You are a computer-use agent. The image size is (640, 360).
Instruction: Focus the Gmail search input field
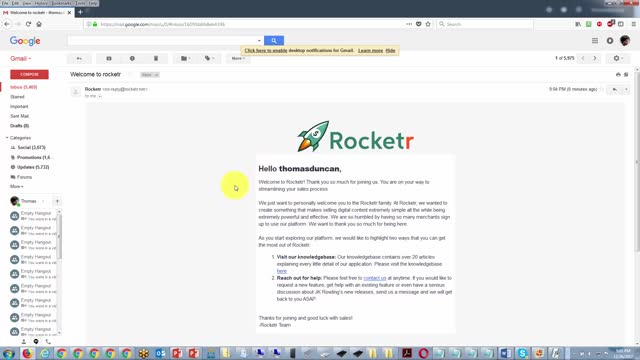[x=162, y=40]
